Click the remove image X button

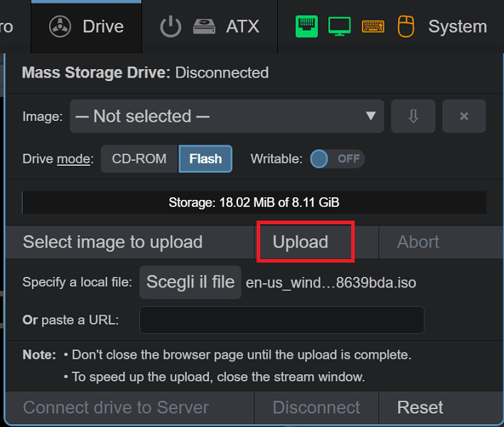[x=463, y=116]
